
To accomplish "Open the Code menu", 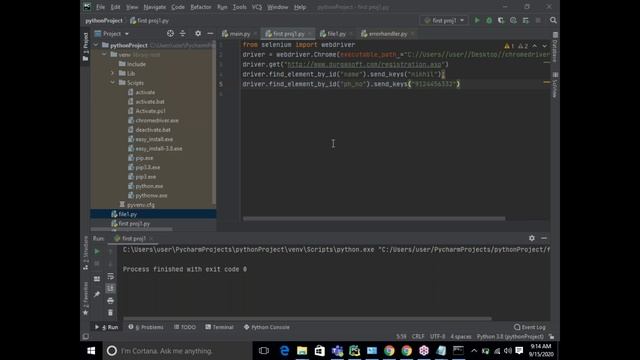I will pos(178,7).
